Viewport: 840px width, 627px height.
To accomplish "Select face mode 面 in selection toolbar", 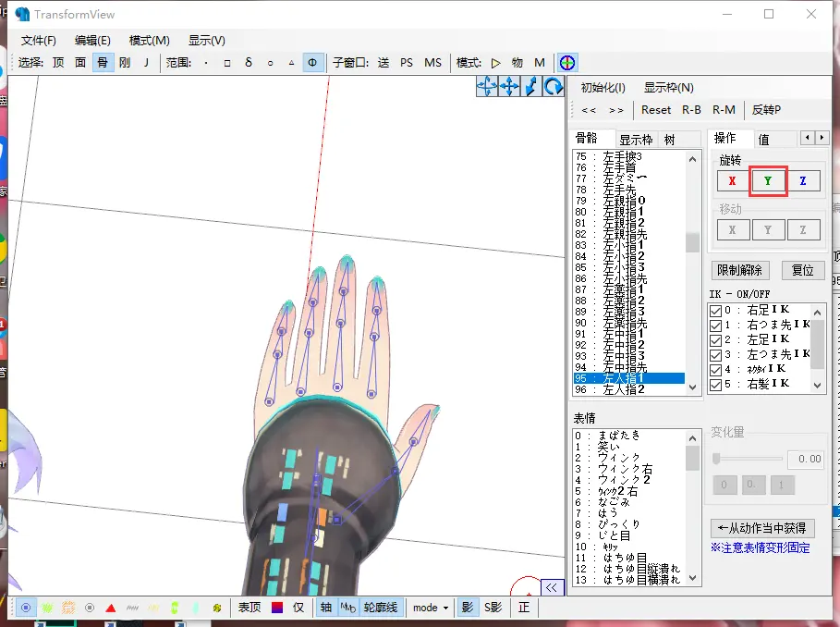I will [x=79, y=63].
